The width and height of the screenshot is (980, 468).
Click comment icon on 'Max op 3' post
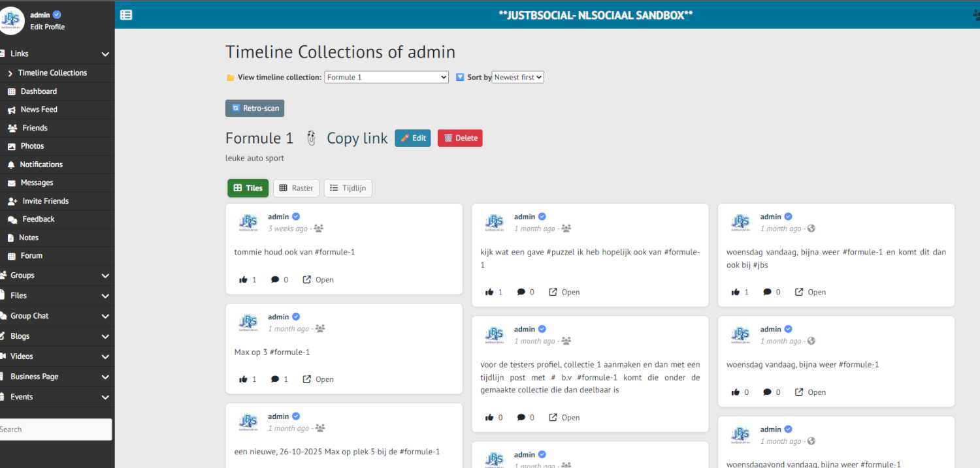275,379
